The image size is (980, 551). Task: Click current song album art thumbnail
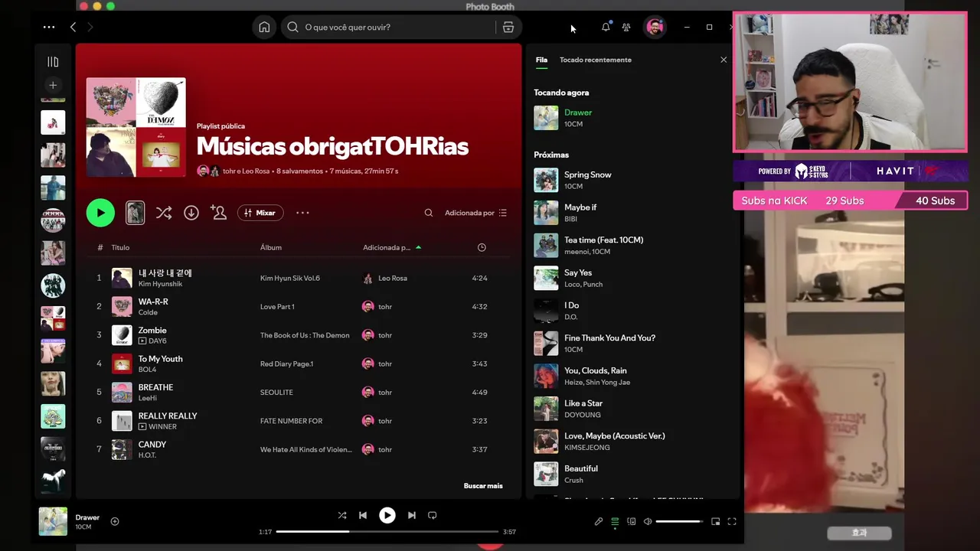(x=53, y=521)
